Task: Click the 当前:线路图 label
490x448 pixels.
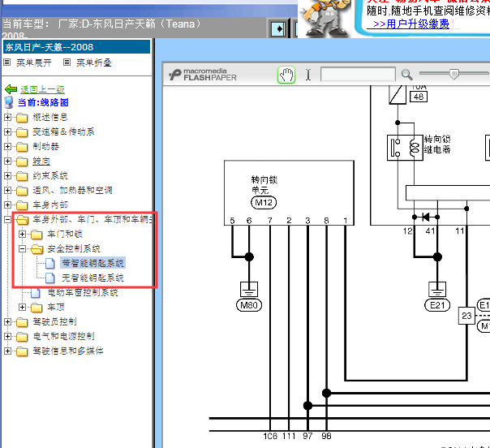Action: [x=43, y=102]
